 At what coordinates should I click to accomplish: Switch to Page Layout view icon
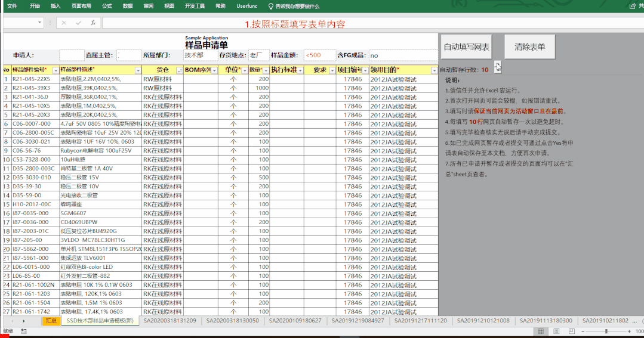(x=556, y=331)
